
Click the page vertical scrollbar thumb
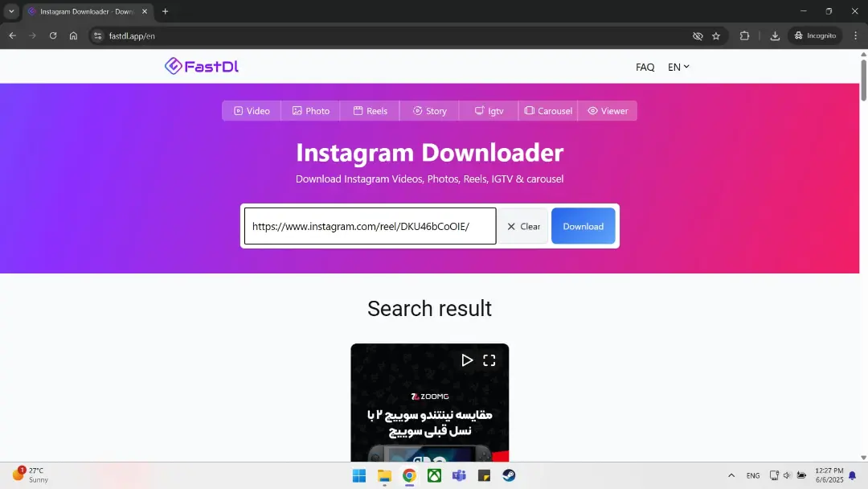tap(863, 79)
